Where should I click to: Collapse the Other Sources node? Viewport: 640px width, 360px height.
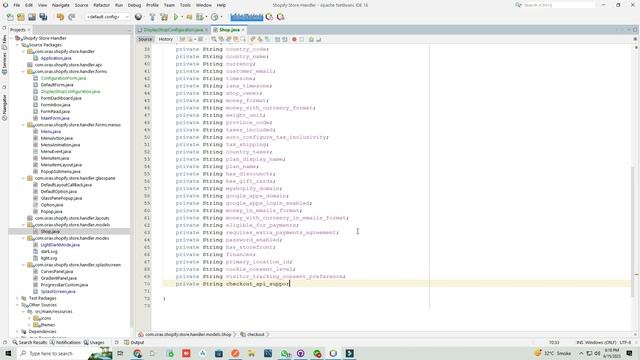18,305
